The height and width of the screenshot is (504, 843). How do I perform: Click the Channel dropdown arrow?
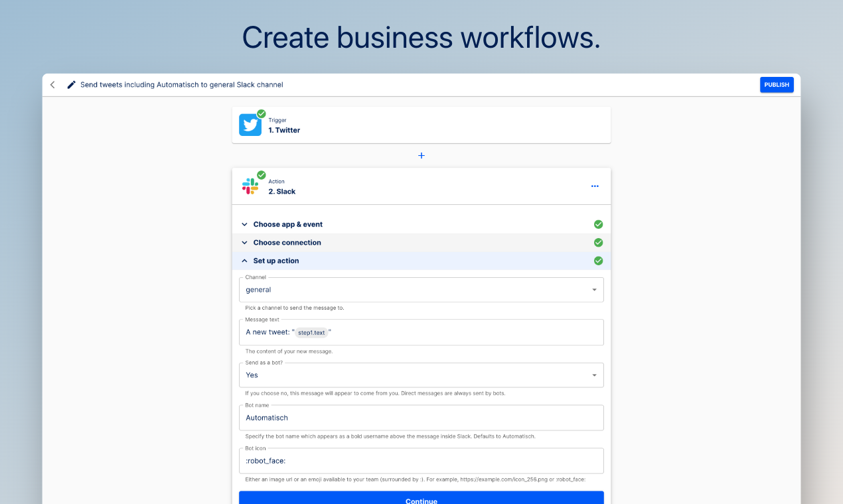[594, 290]
